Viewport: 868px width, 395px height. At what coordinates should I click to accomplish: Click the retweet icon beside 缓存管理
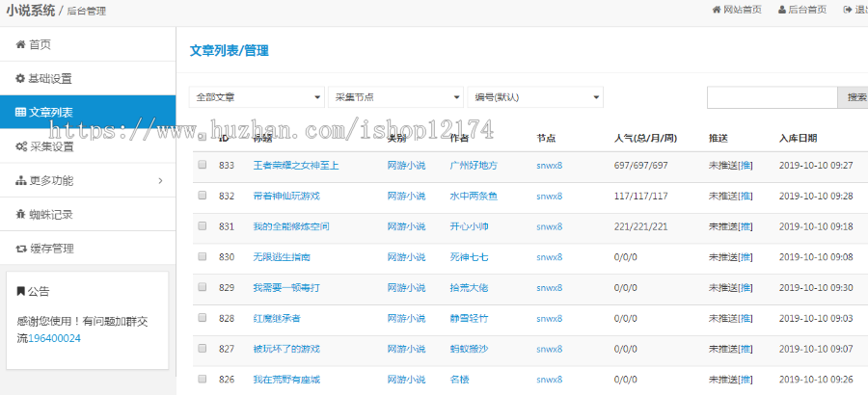[21, 249]
